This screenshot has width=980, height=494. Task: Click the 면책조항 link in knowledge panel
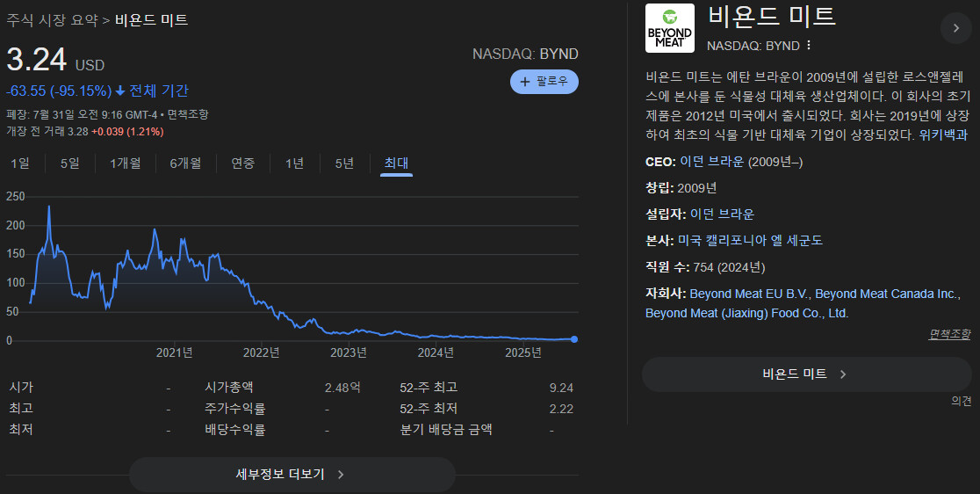949,335
